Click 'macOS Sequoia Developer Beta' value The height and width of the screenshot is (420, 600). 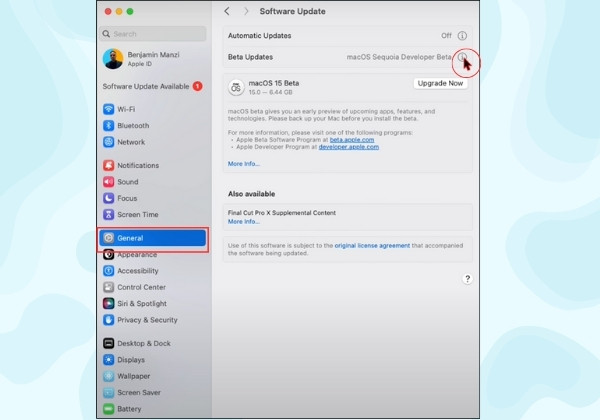click(x=399, y=57)
